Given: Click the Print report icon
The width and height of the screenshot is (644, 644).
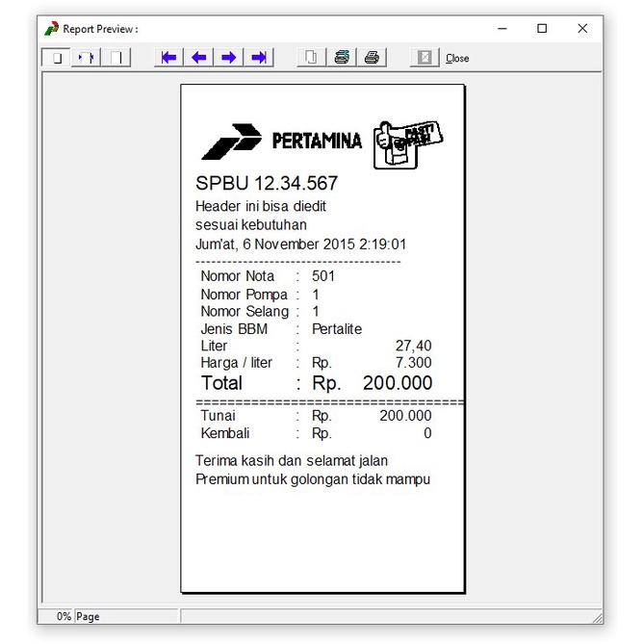Looking at the screenshot, I should 372,58.
